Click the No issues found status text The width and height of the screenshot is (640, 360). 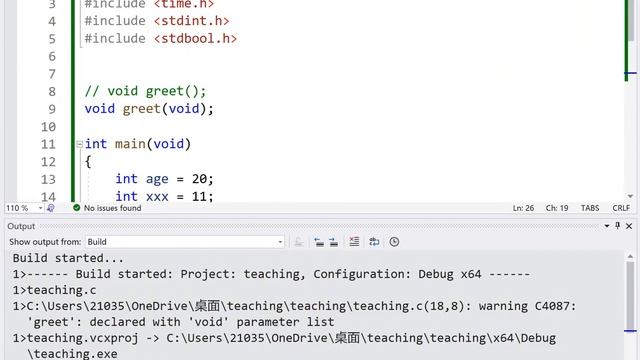[113, 208]
